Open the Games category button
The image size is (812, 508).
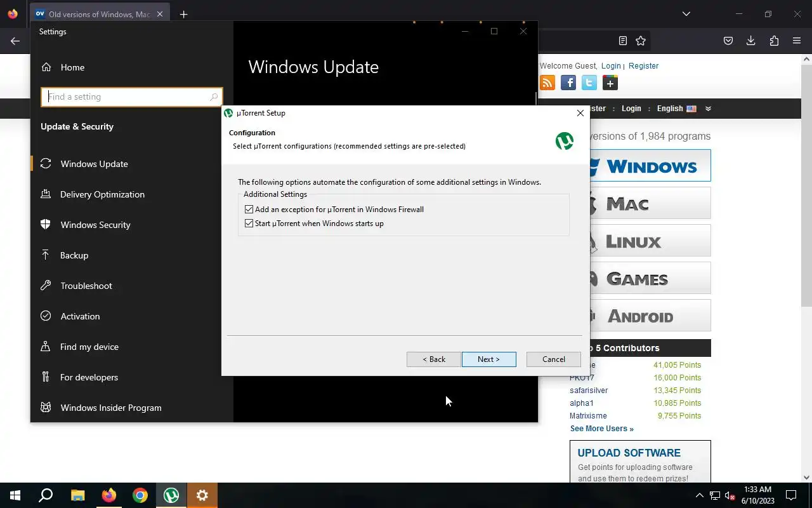650,278
